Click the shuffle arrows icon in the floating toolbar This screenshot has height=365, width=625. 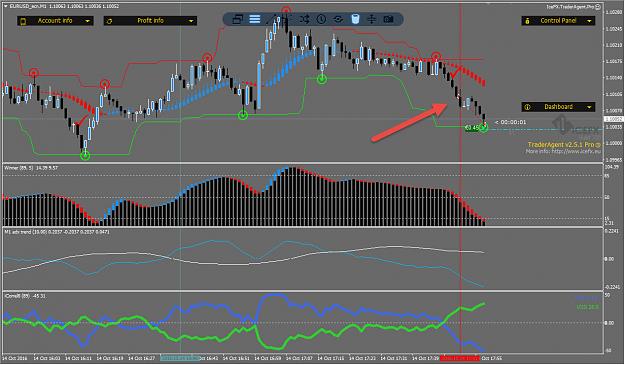(305, 19)
